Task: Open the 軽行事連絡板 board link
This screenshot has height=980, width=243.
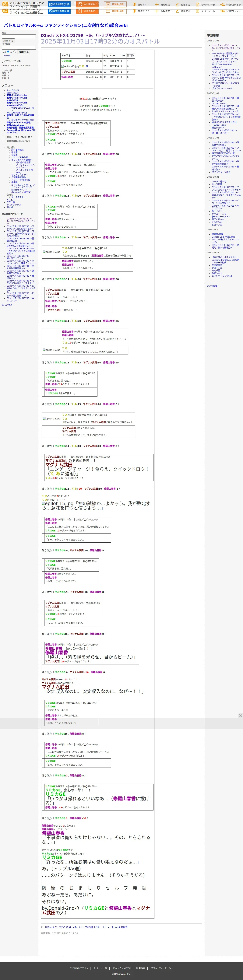Action: [x=17, y=150]
